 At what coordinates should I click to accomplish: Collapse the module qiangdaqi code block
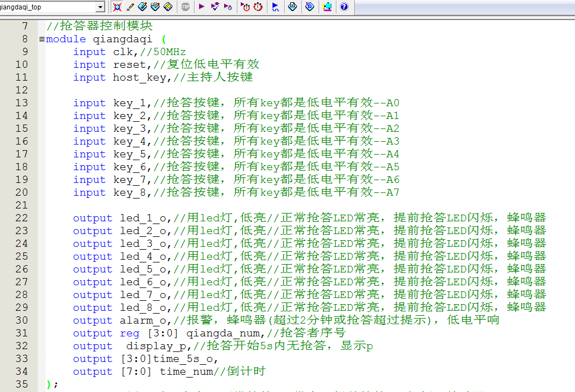click(42, 39)
